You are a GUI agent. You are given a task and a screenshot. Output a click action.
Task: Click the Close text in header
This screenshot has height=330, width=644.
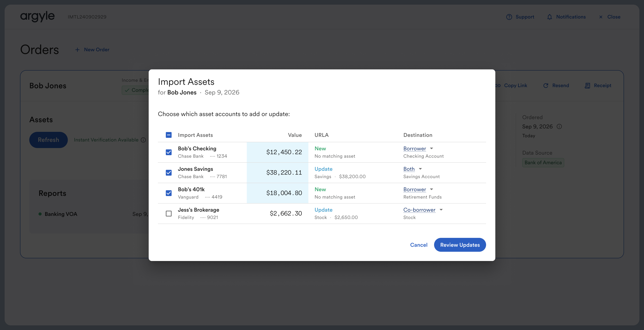[x=614, y=17]
